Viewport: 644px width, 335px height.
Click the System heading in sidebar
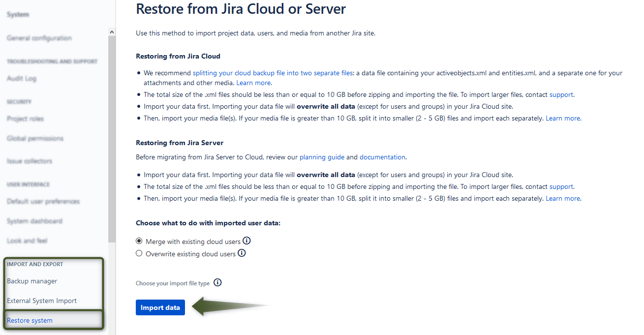pyautogui.click(x=18, y=15)
